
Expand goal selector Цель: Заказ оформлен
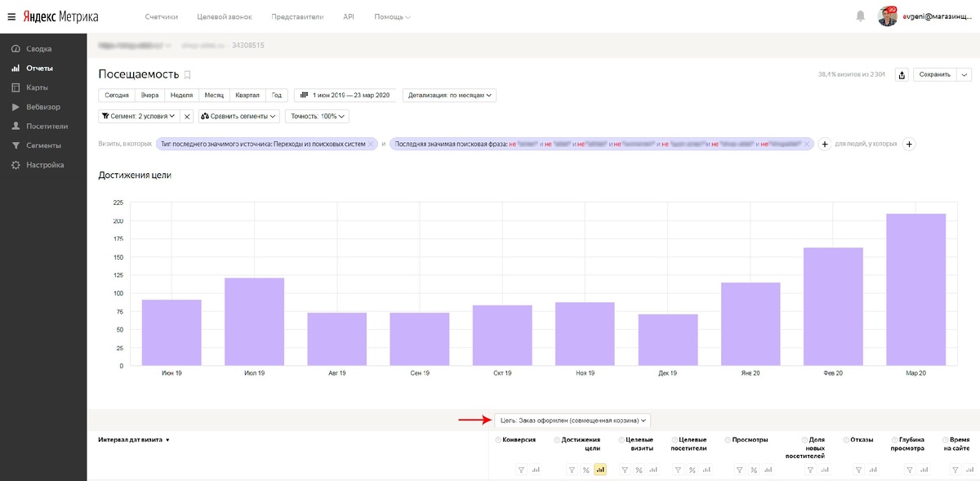click(572, 420)
